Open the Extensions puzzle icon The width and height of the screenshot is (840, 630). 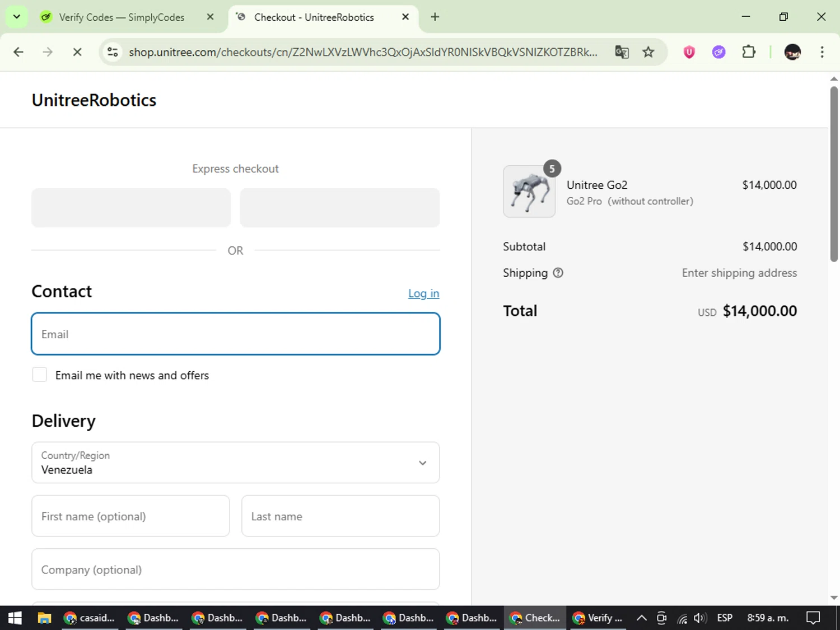(x=749, y=52)
